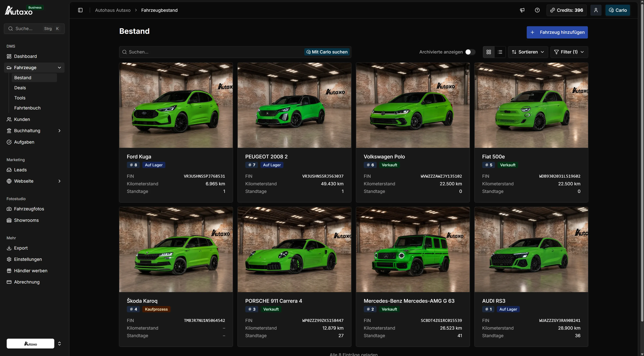This screenshot has height=356, width=644.
Task: Open the PORSCHE 911 Carrera 4 photo
Action: (295, 250)
